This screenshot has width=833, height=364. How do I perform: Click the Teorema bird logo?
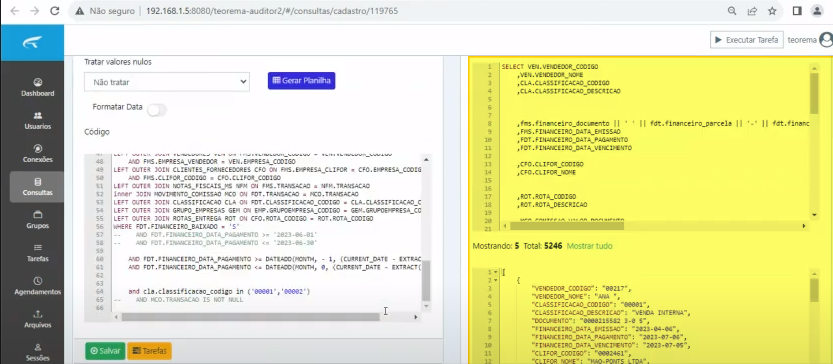[32, 43]
